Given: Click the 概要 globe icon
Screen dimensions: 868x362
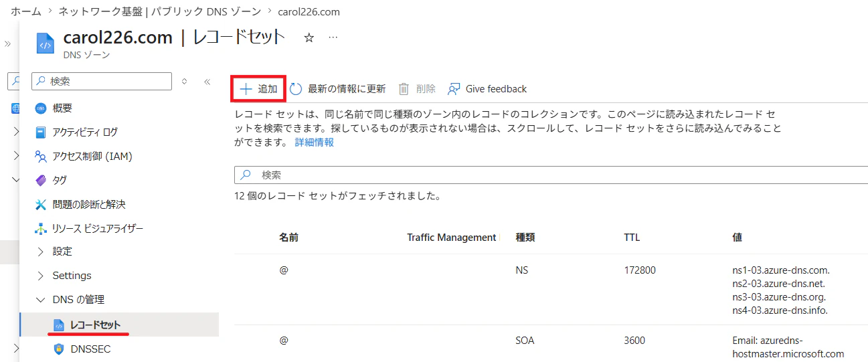Looking at the screenshot, I should coord(41,108).
